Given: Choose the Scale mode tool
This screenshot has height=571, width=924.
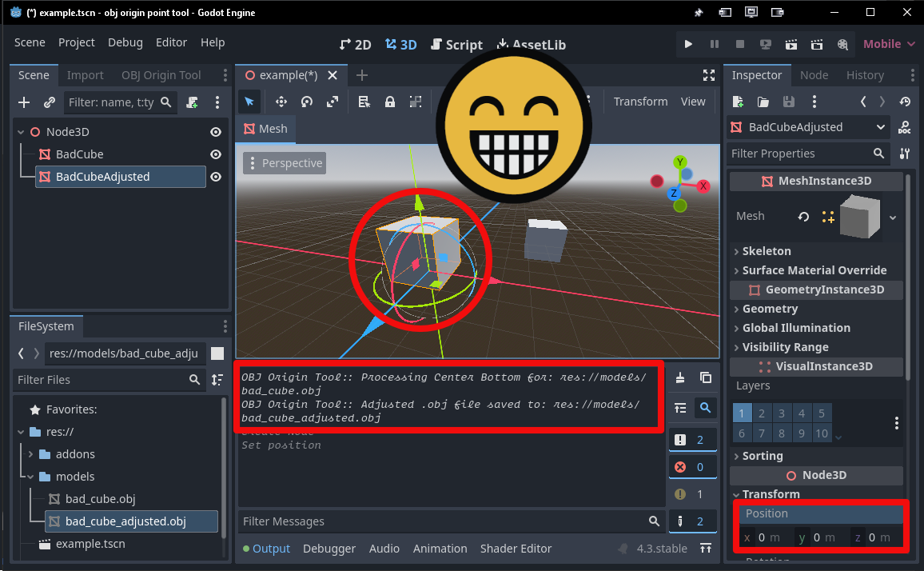Looking at the screenshot, I should click(x=333, y=102).
